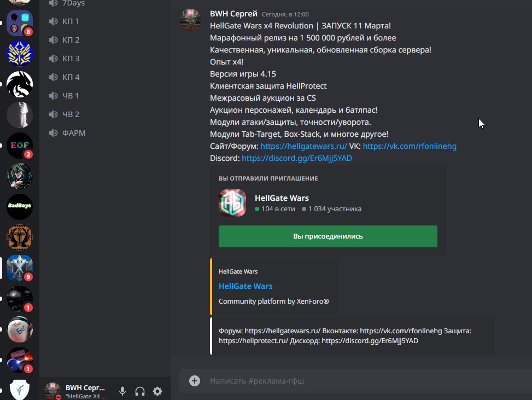Image resolution: width=532 pixels, height=400 pixels.
Task: Open the anime character server icon
Action: (x=20, y=176)
